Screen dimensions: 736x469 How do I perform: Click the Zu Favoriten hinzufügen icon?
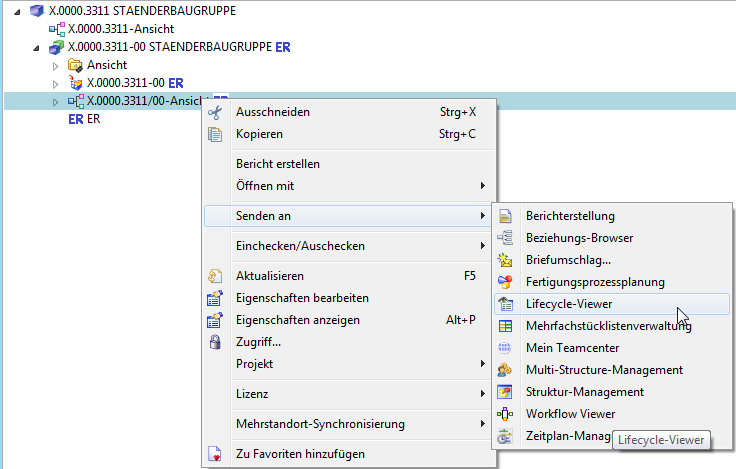(x=214, y=454)
